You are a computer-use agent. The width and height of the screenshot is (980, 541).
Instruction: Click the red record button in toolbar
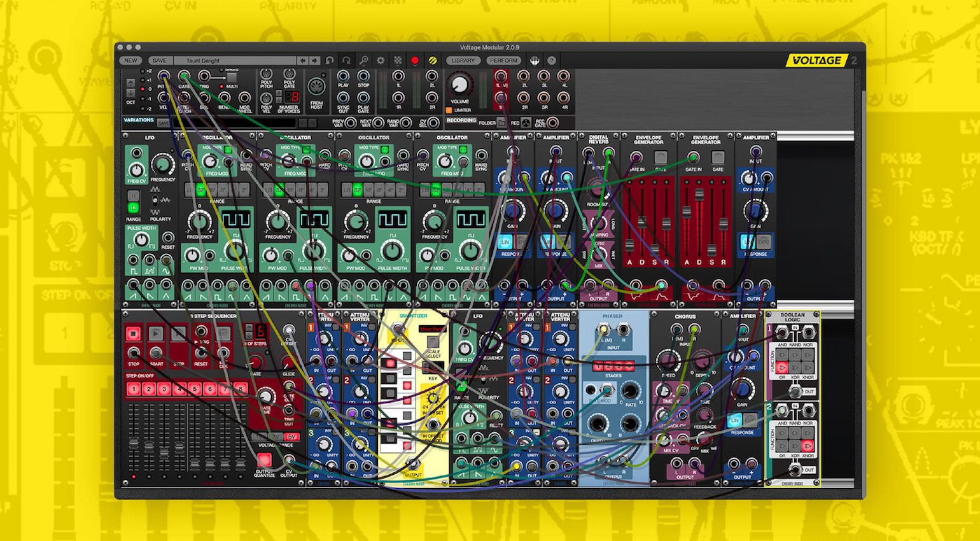(x=415, y=60)
